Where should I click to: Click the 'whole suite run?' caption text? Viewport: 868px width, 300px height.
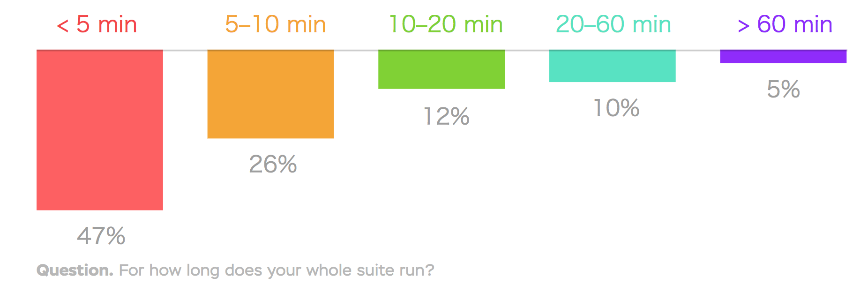click(370, 270)
